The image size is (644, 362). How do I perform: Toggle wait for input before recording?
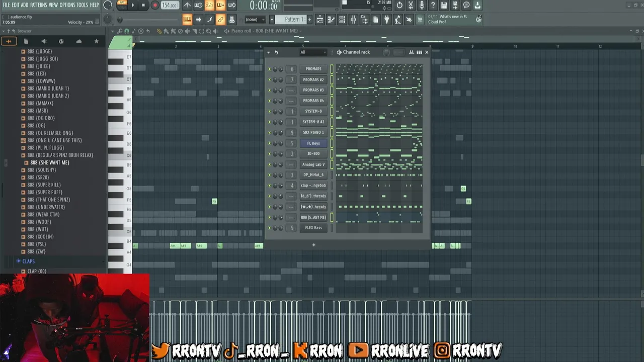[198, 6]
